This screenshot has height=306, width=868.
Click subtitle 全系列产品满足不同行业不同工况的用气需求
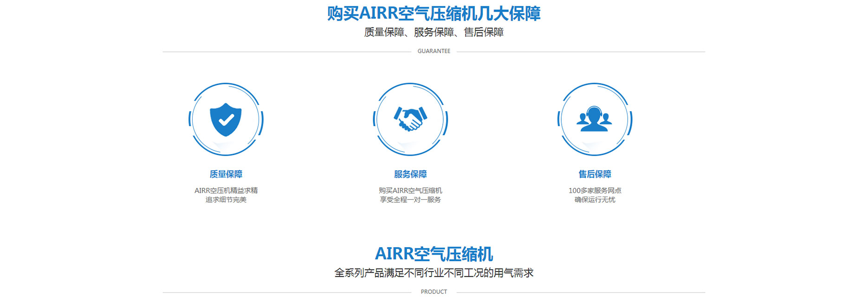pyautogui.click(x=434, y=273)
